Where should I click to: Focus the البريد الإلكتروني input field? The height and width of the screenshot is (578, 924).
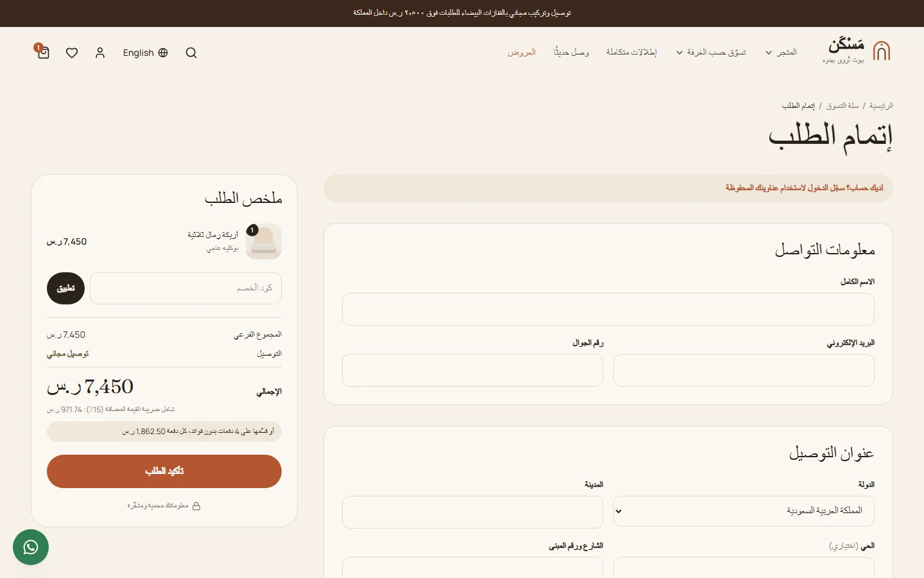[x=744, y=371]
